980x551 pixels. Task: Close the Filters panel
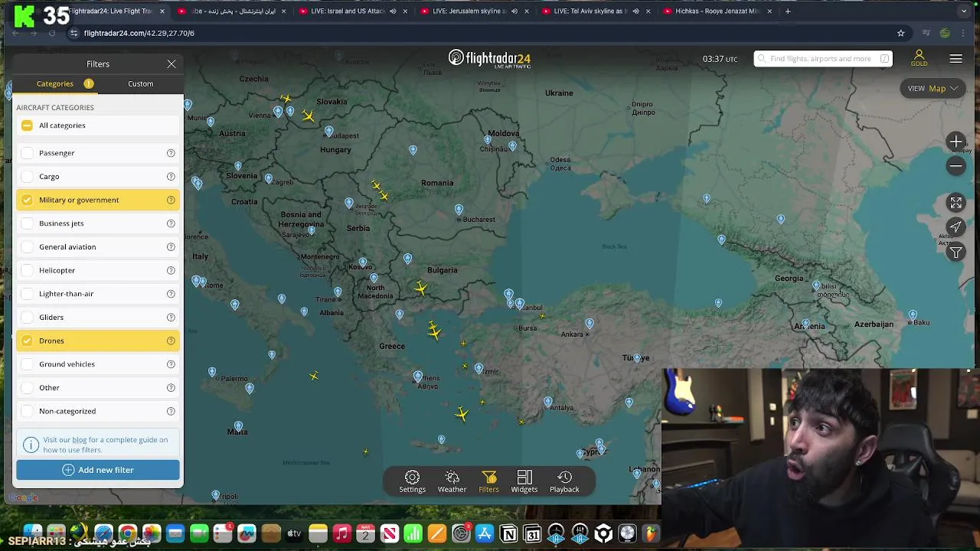coord(171,64)
